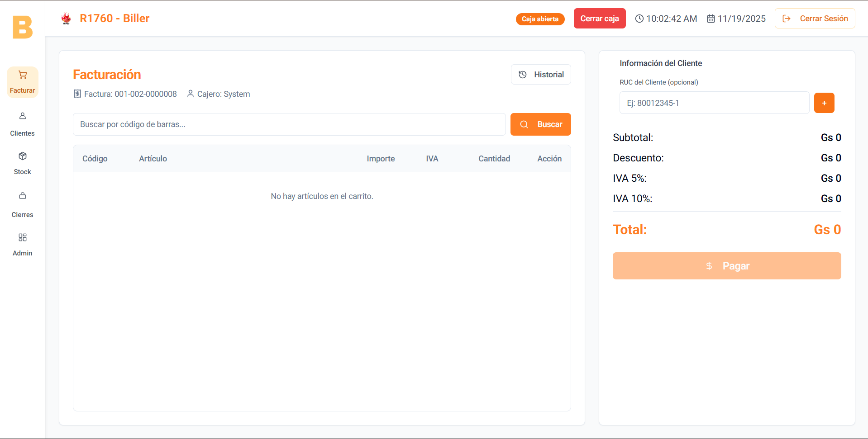Click the Caja abierta status badge
Screen dimensions: 868x439
pyautogui.click(x=540, y=19)
